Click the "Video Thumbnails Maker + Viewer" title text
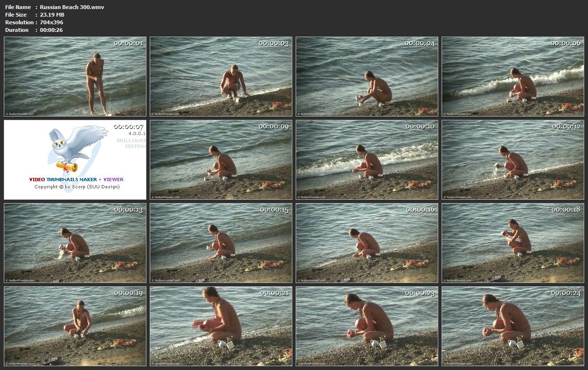Screen dimensions: 588x370 (76, 180)
